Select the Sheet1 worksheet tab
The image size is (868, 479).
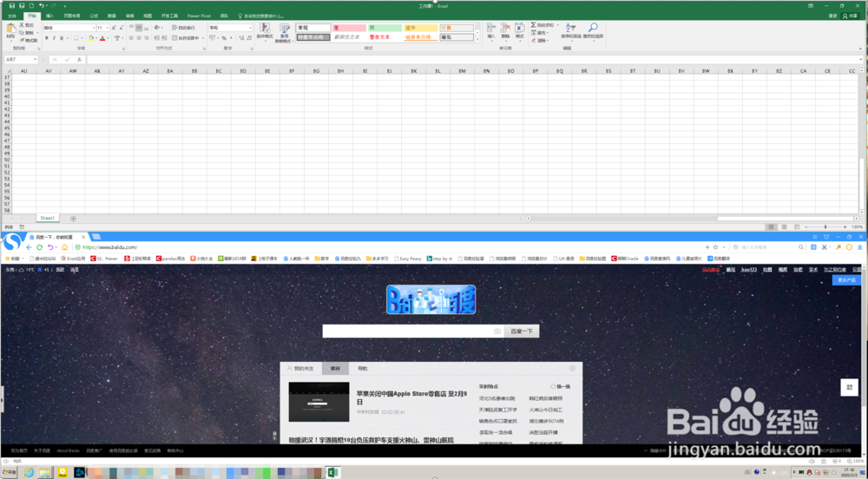pyautogui.click(x=48, y=219)
